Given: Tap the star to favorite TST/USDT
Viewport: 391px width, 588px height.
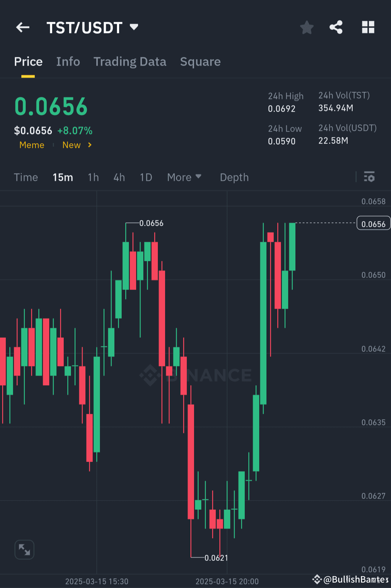Looking at the screenshot, I should tap(307, 27).
